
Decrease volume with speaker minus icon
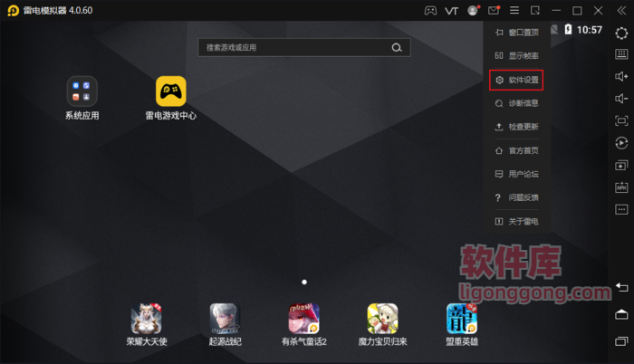point(621,99)
